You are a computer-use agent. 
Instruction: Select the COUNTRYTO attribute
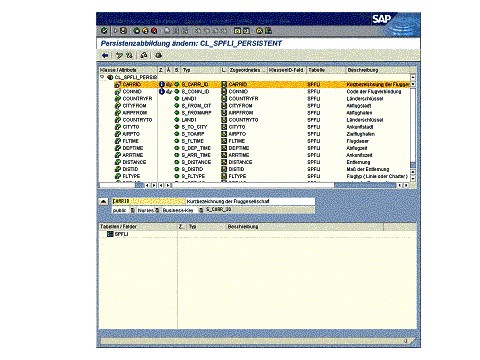tap(137, 120)
